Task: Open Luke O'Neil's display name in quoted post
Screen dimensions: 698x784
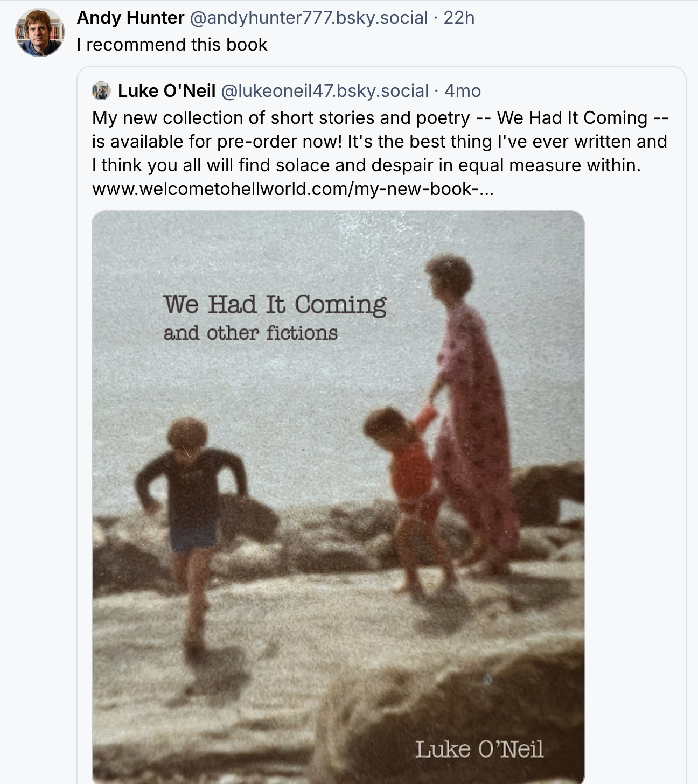Action: click(x=166, y=91)
